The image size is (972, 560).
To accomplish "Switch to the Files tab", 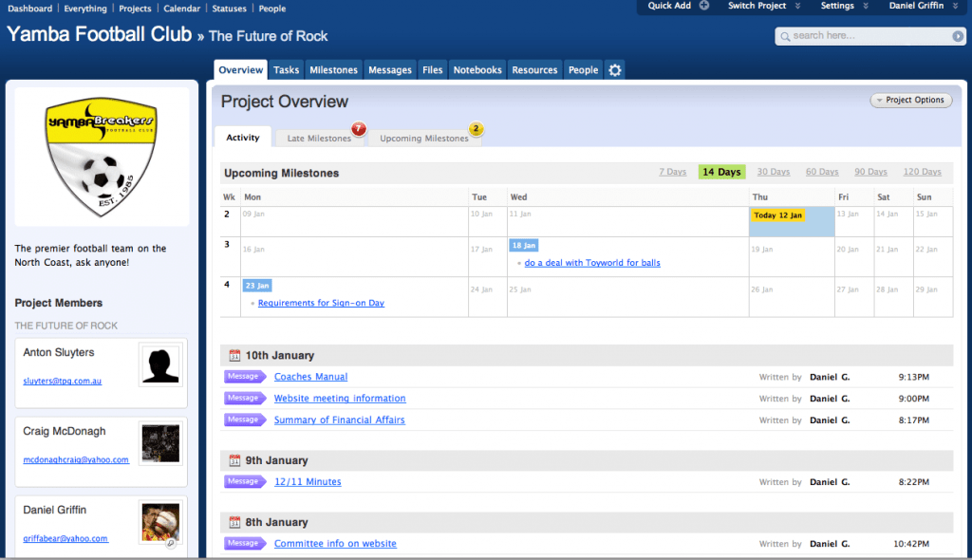I will (433, 70).
